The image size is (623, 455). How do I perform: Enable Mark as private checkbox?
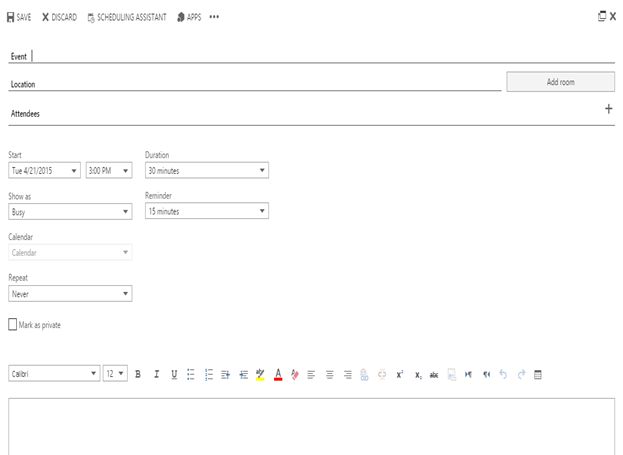point(13,324)
